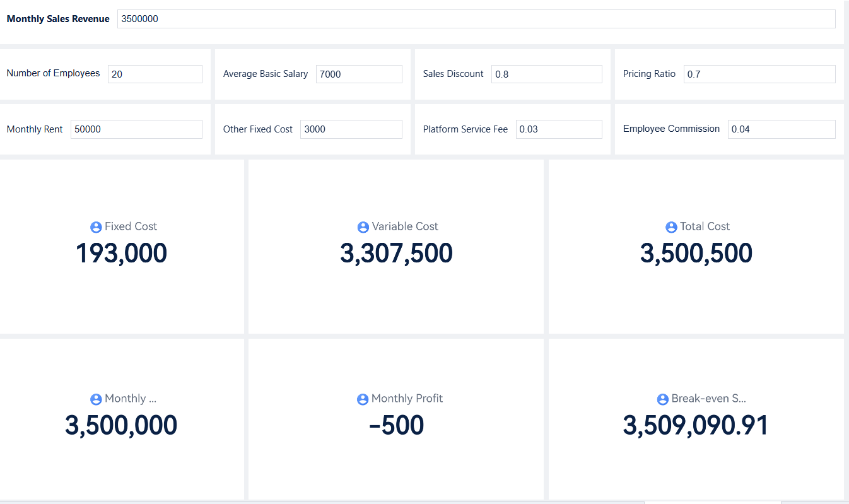This screenshot has width=849, height=504.
Task: Click the user icon beside Fixed Cost
Action: point(96,226)
